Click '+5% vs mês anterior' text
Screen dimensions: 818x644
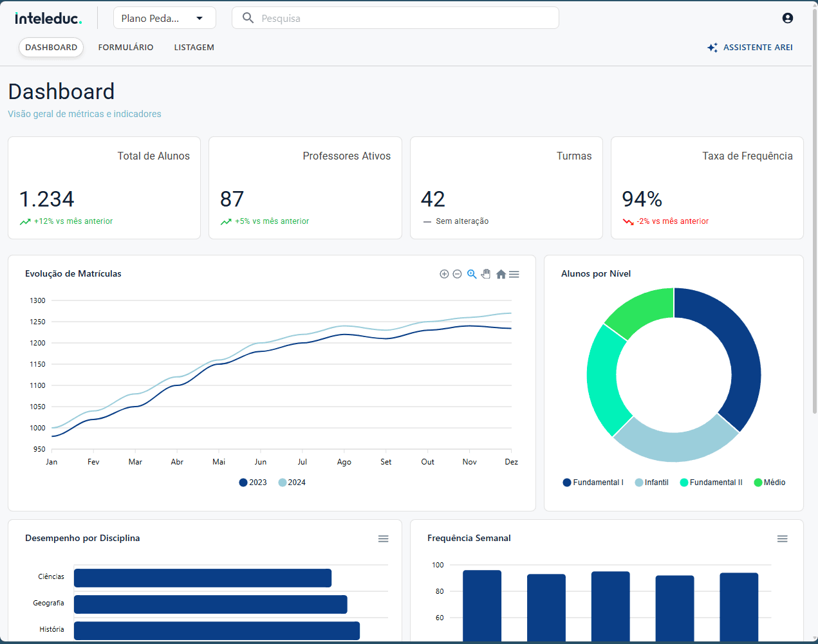(x=272, y=221)
